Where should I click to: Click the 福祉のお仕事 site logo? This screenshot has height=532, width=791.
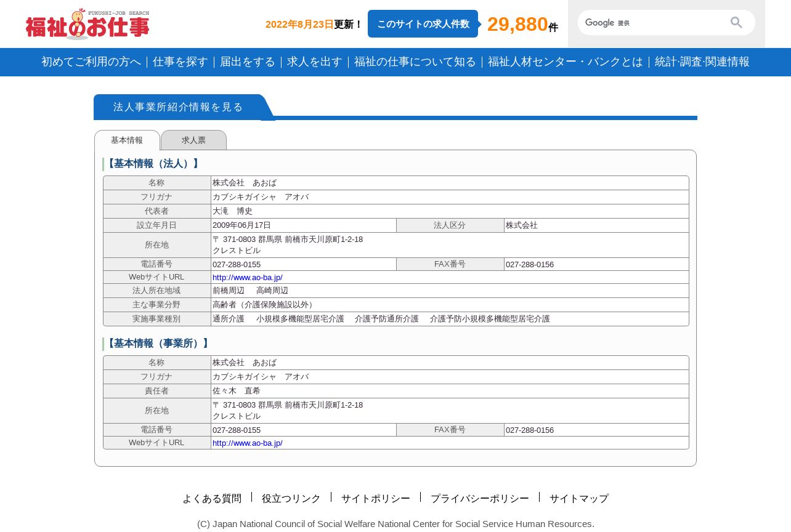(x=87, y=24)
